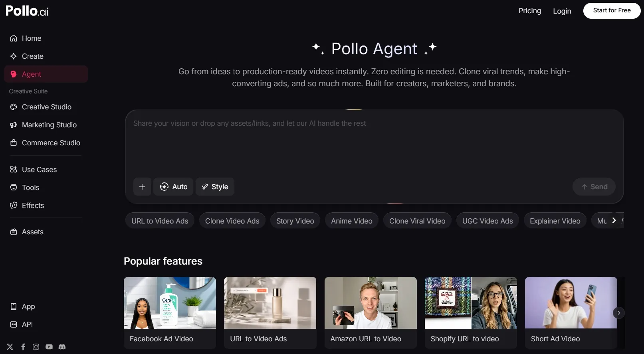Click the Effects cards icon
Viewport: 644px width, 354px height.
pyautogui.click(x=14, y=206)
